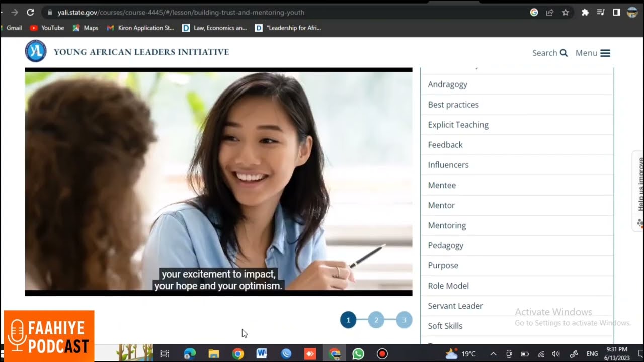Open the YouTube bookmark

pos(47,28)
